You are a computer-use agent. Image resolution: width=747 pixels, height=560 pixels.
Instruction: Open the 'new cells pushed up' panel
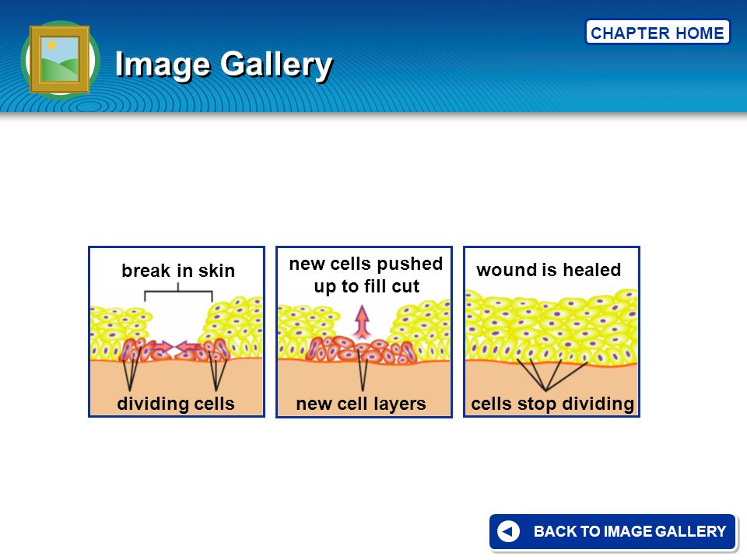tap(364, 331)
